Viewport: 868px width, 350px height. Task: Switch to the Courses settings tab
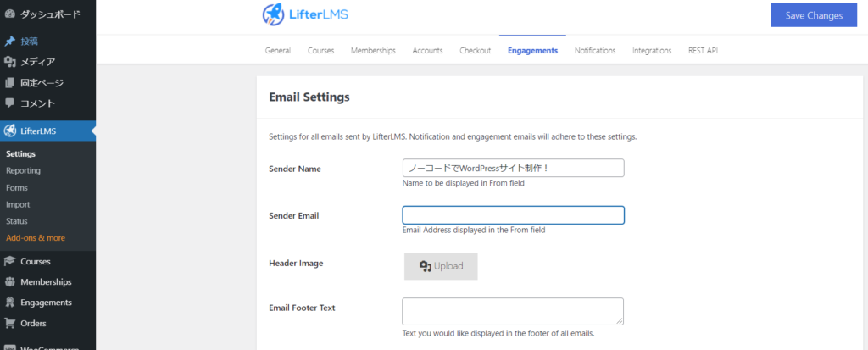321,50
